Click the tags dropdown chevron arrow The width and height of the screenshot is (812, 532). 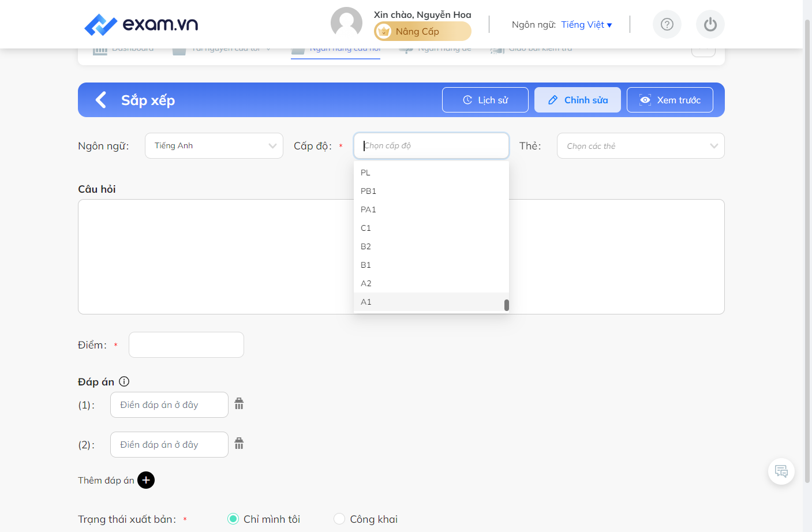714,146
